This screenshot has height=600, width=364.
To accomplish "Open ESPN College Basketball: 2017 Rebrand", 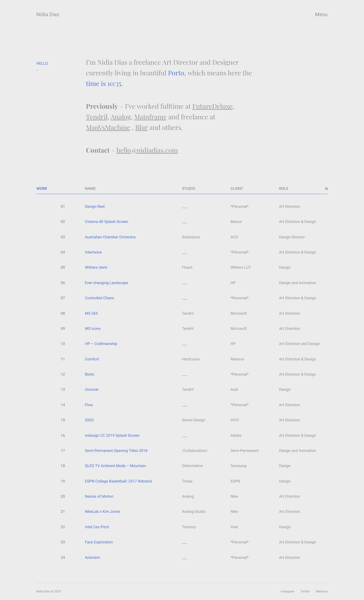I will coord(118,481).
